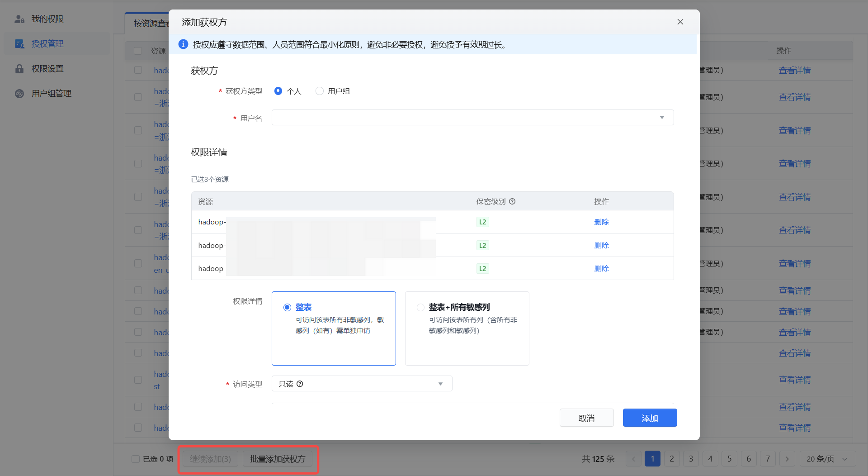Image resolution: width=868 pixels, height=476 pixels.
Task: Select the 用户组 radio button
Action: [x=320, y=91]
